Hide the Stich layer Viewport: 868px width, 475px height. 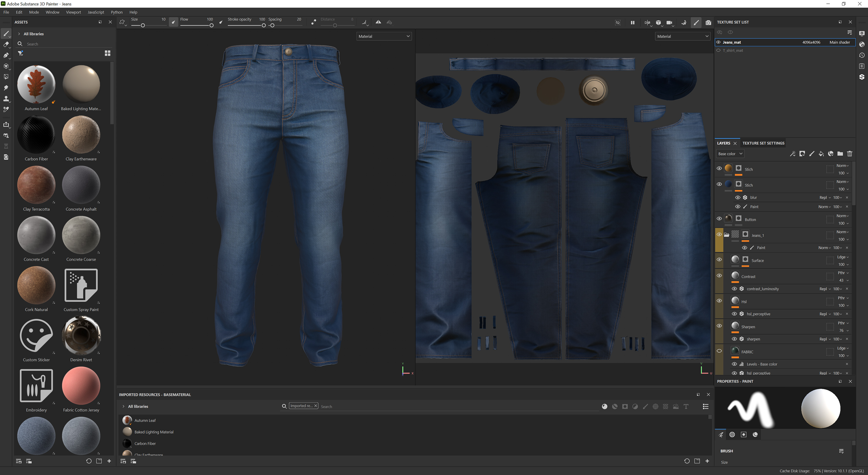point(719,168)
